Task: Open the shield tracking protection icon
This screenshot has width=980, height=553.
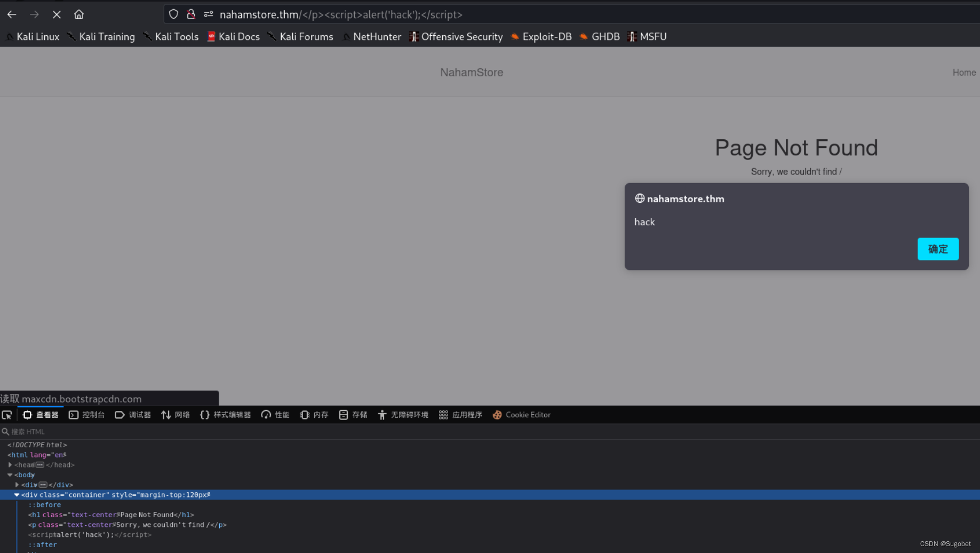Action: point(173,14)
